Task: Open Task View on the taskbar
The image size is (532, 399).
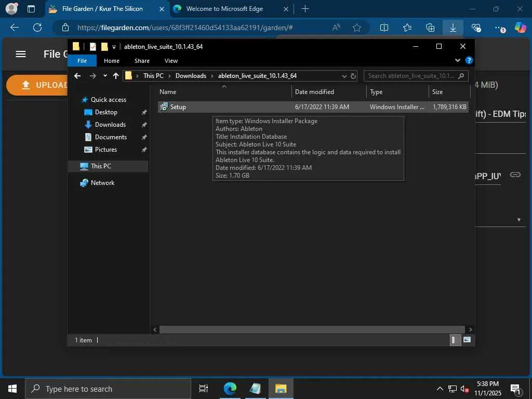Action: point(204,389)
